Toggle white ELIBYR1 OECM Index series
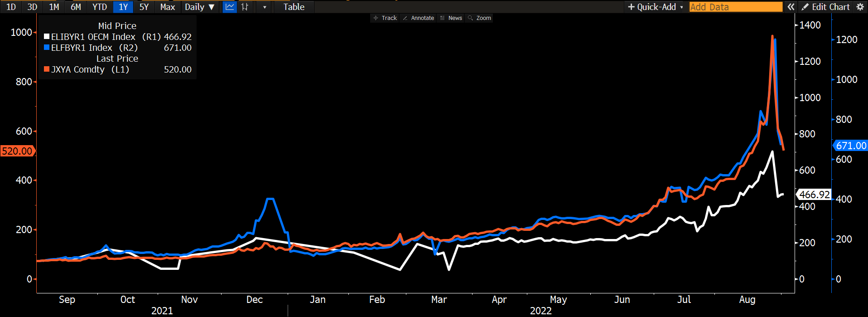Screen dimensions: 868x317 point(47,37)
